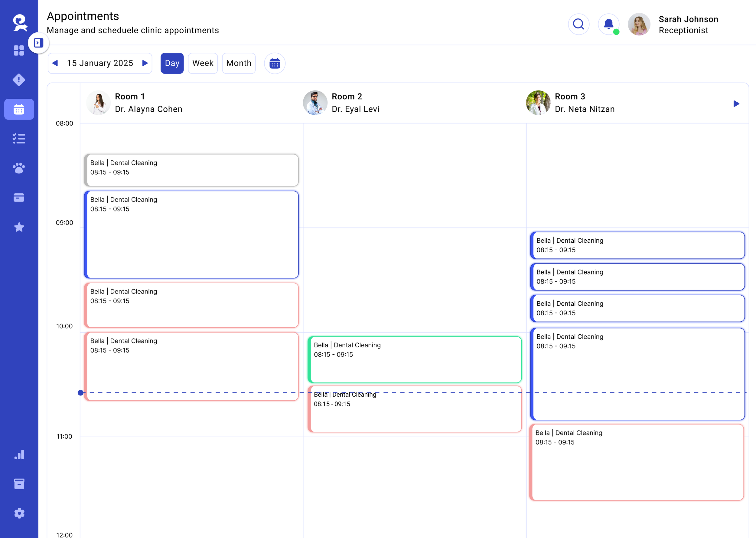This screenshot has height=538, width=756.
Task: Open the paw pets icon in sidebar
Action: click(x=19, y=168)
